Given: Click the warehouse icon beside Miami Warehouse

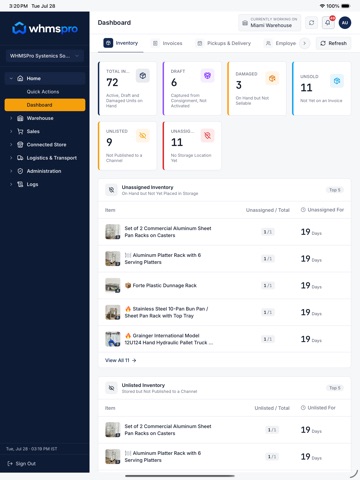Looking at the screenshot, I should pos(245,23).
